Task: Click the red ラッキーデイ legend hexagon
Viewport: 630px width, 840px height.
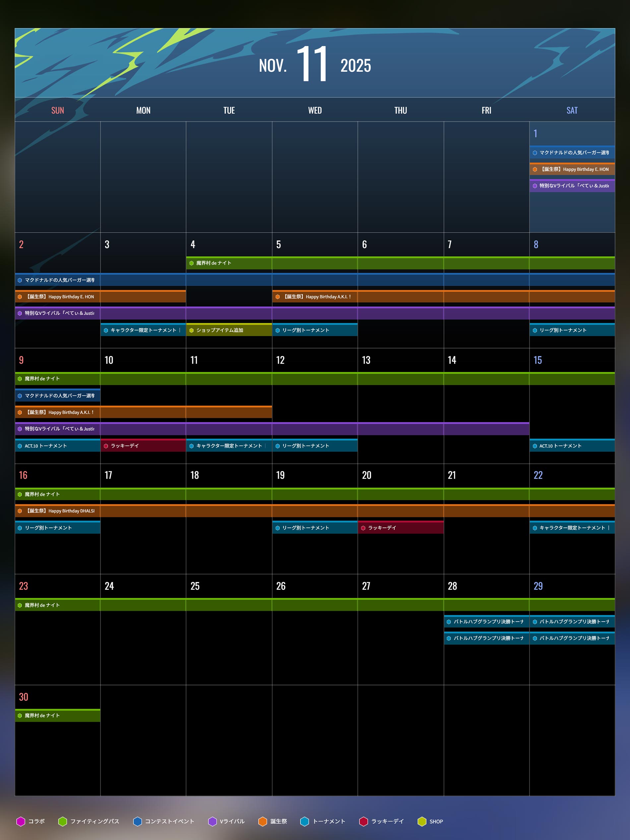Action: point(363,821)
